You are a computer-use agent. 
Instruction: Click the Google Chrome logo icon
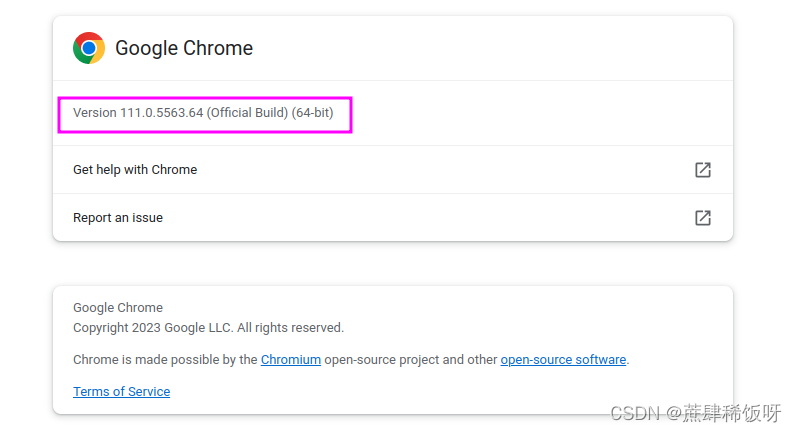89,48
